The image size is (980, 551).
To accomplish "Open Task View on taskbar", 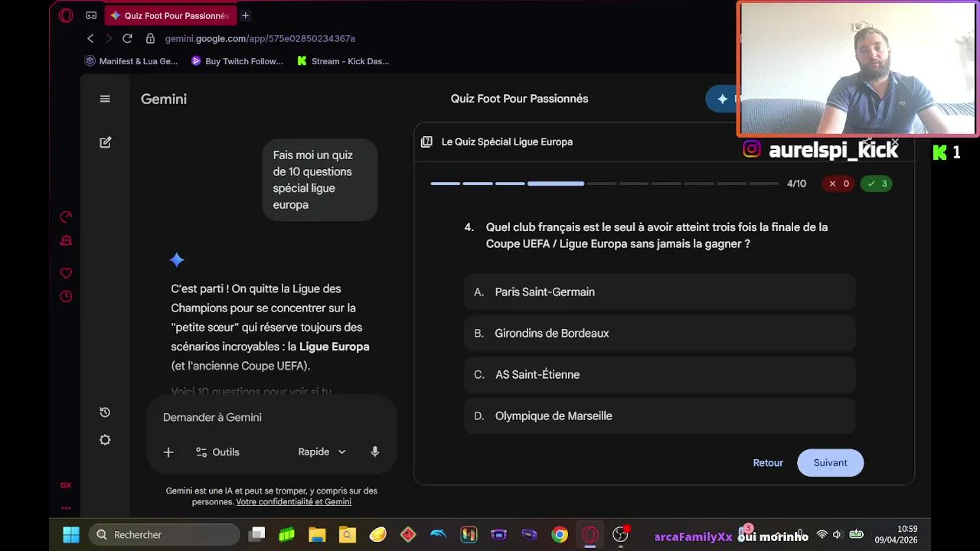I will 257,535.
